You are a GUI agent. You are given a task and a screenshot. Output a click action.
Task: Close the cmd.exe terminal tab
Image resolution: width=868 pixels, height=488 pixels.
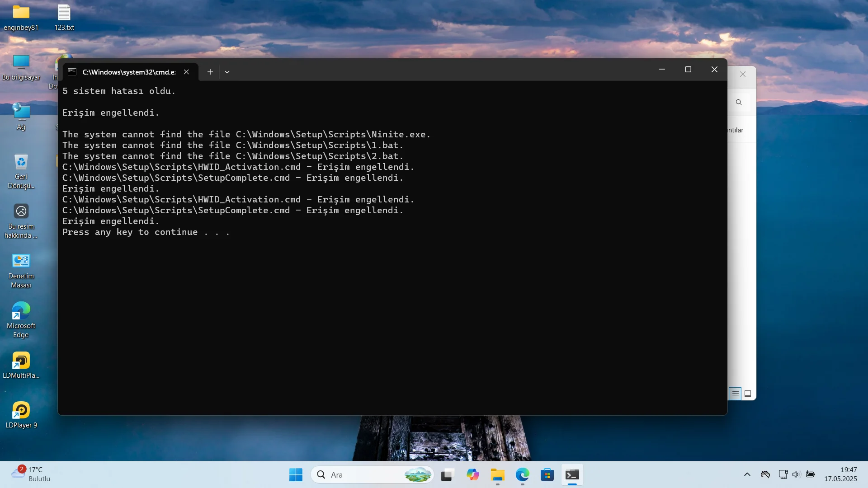[x=186, y=72]
